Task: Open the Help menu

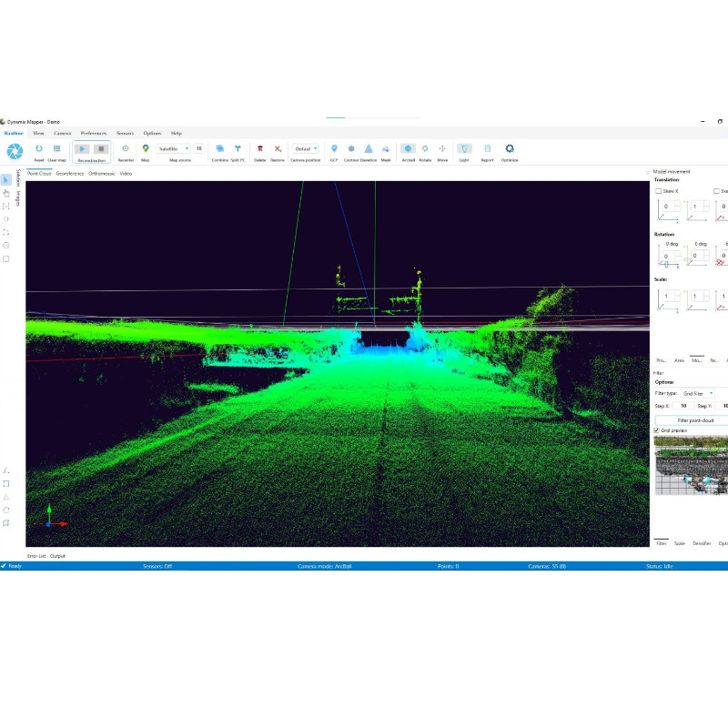Action: tap(177, 133)
